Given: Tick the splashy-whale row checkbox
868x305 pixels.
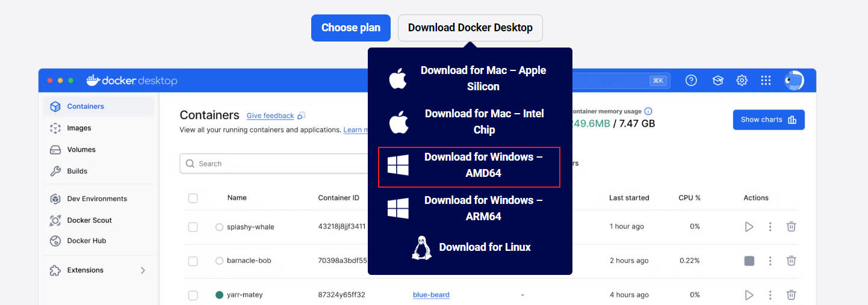Looking at the screenshot, I should click(193, 227).
